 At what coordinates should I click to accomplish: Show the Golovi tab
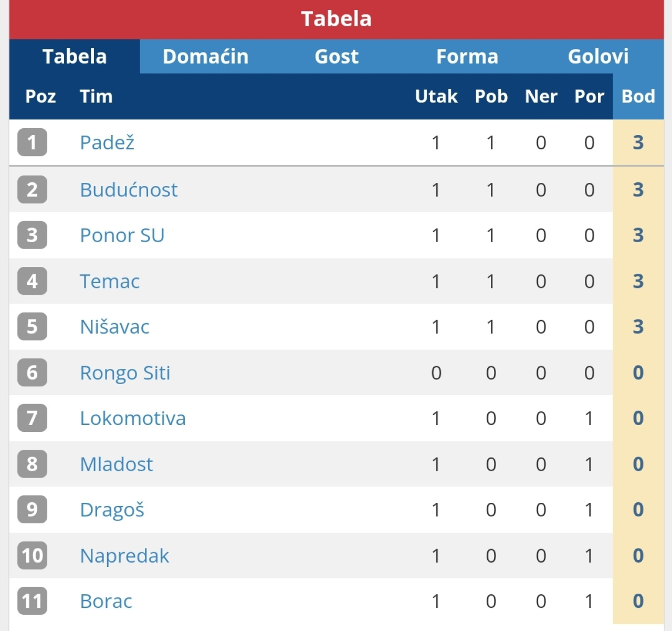tap(598, 56)
